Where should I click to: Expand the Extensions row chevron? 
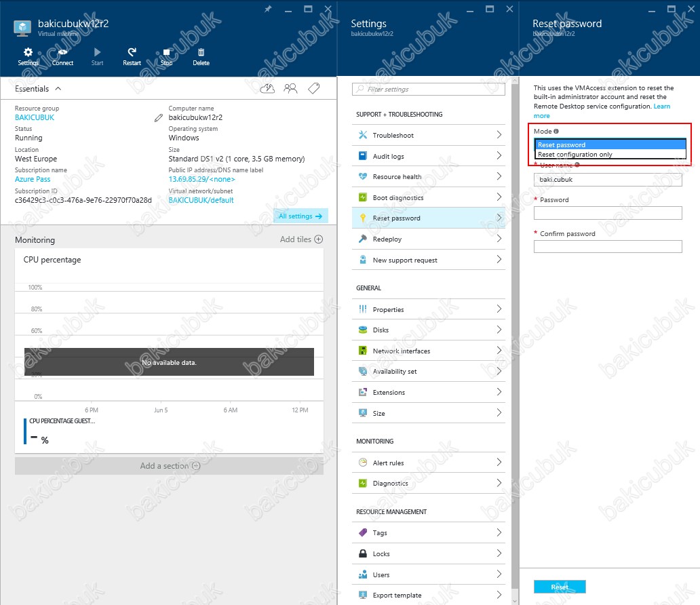(499, 391)
